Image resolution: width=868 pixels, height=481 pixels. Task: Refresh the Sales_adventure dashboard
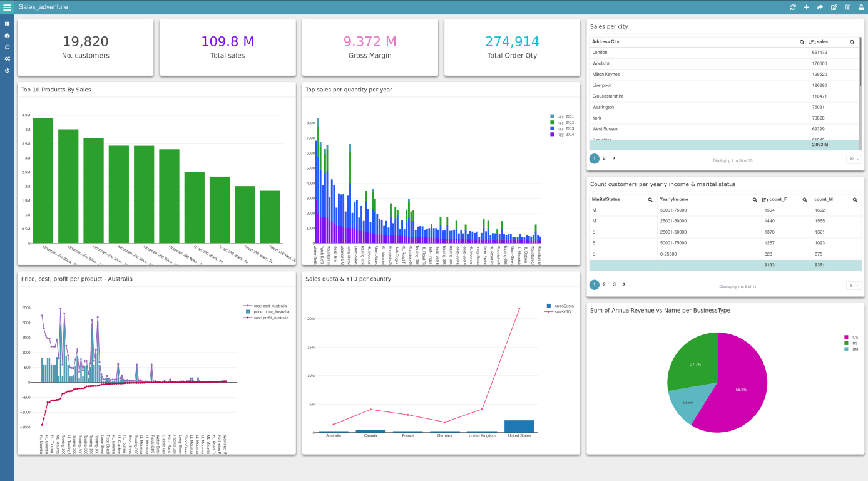click(793, 7)
